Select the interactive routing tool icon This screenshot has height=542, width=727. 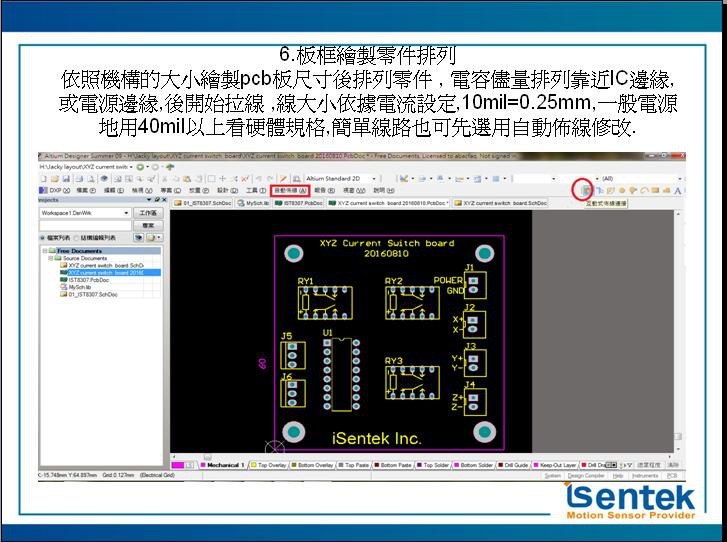tap(587, 190)
